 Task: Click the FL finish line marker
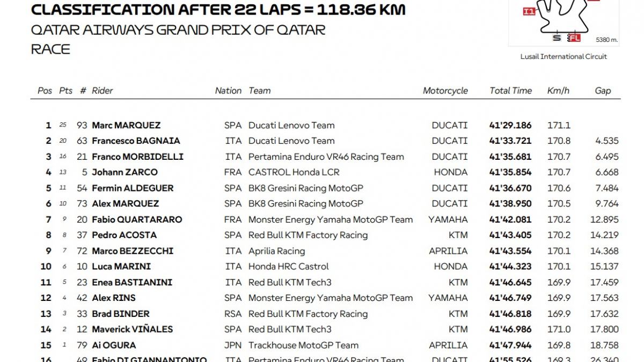click(575, 38)
